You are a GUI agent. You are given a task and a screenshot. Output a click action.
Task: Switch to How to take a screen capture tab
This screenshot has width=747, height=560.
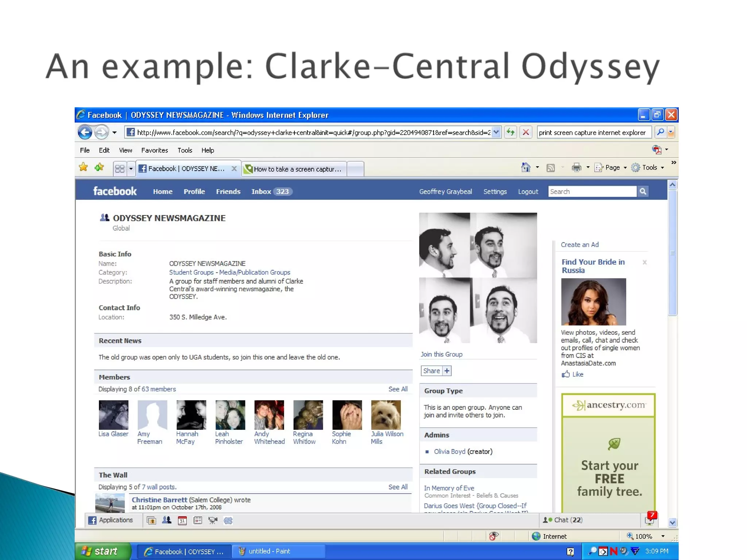coord(294,169)
